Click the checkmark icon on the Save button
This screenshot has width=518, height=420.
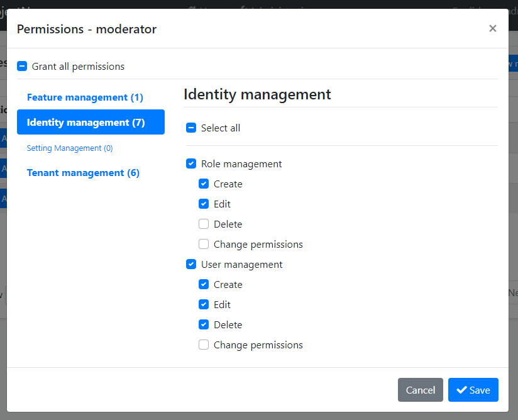click(463, 390)
